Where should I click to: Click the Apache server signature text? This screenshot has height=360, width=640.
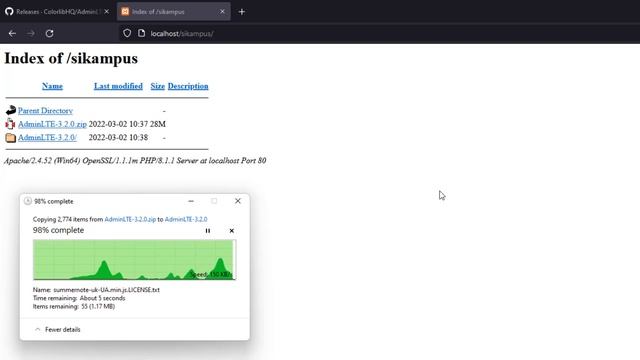click(x=135, y=161)
